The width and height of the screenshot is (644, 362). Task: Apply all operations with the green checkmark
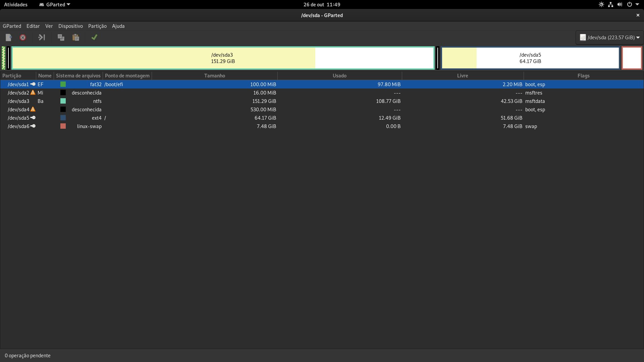tap(94, 38)
